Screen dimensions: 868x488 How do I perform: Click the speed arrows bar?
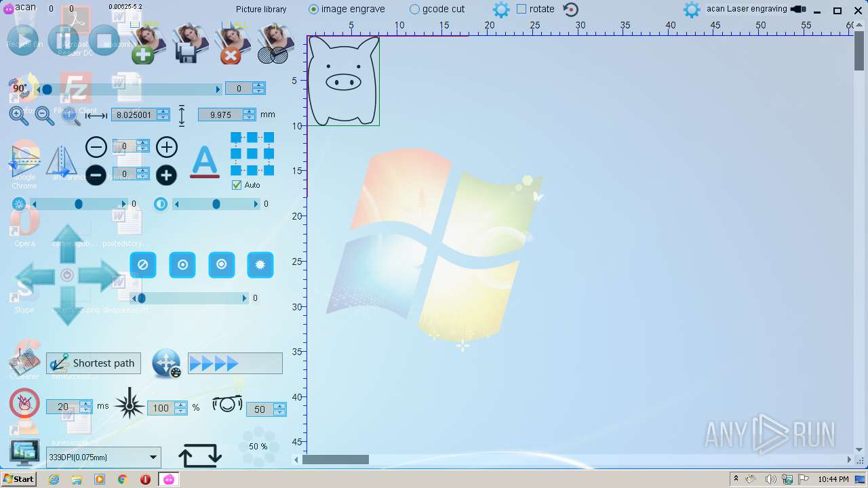point(235,363)
